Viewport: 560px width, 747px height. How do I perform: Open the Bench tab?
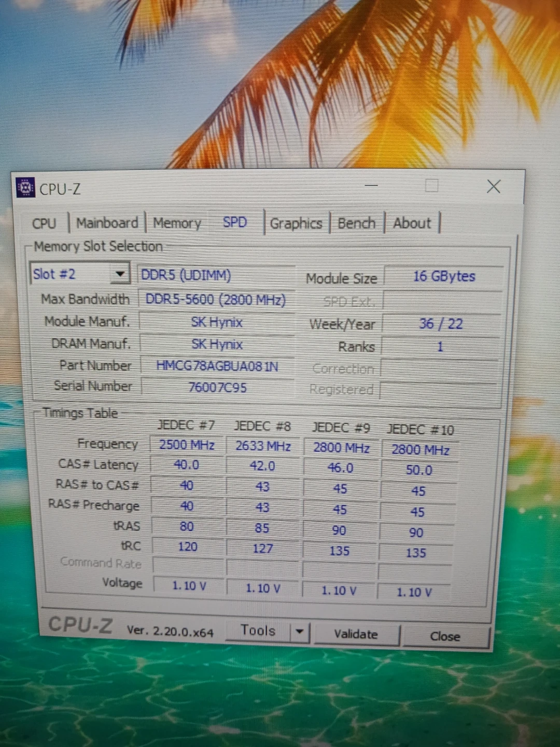coord(357,223)
